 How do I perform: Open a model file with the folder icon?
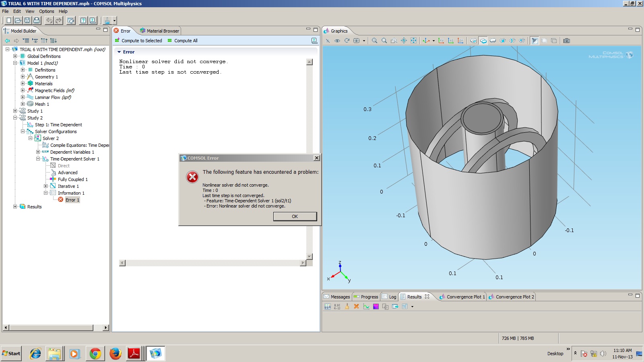click(18, 21)
